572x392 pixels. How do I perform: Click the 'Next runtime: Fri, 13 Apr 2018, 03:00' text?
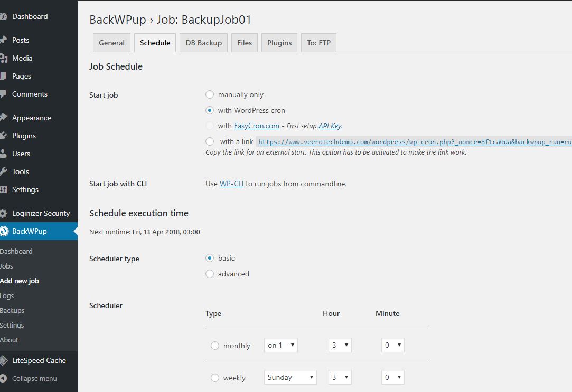(145, 232)
